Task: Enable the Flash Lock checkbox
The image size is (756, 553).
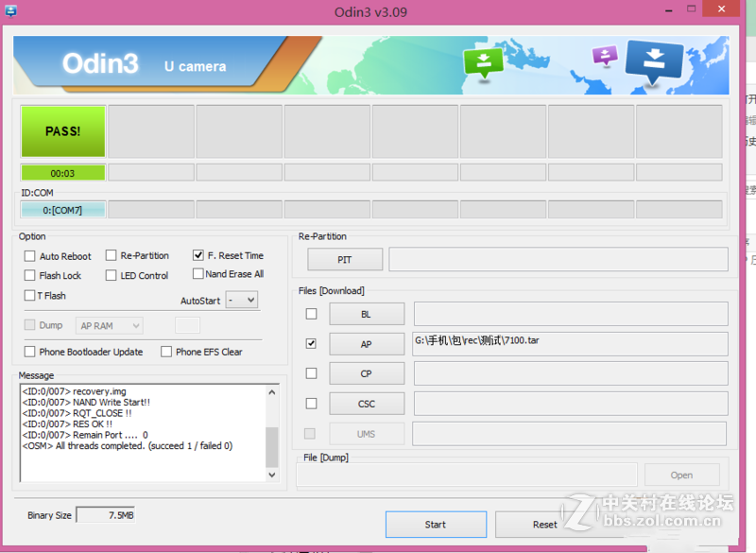Action: 30,275
